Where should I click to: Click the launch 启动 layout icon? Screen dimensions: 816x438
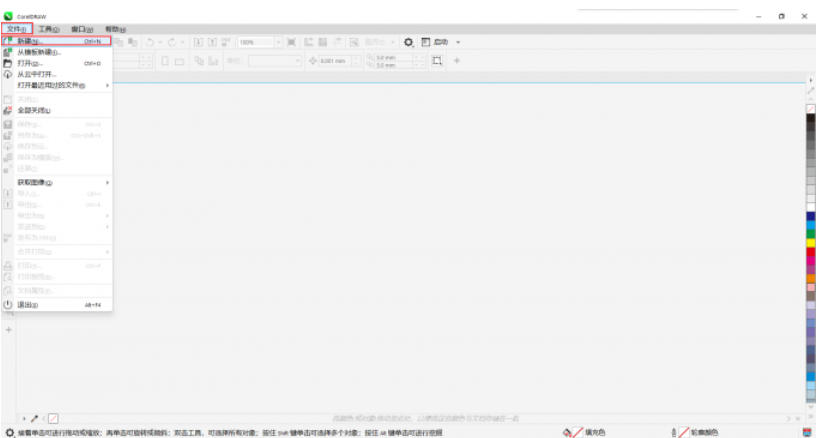coord(426,42)
